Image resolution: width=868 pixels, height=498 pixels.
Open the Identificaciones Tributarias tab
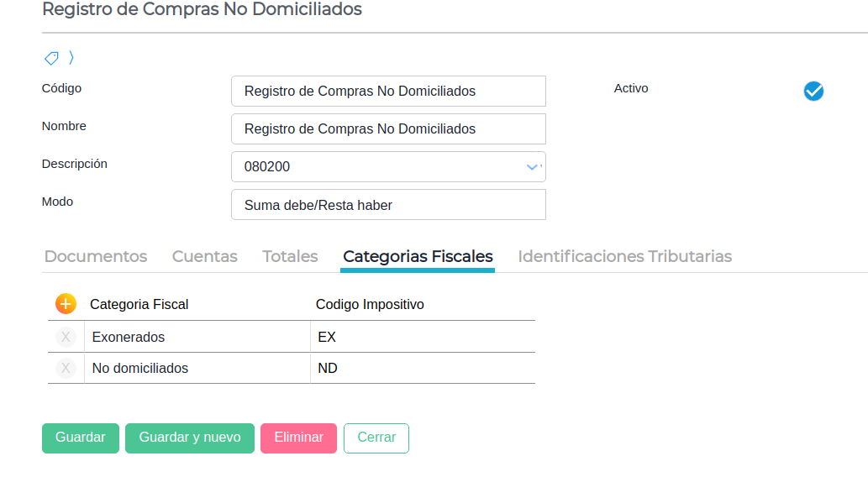click(624, 256)
